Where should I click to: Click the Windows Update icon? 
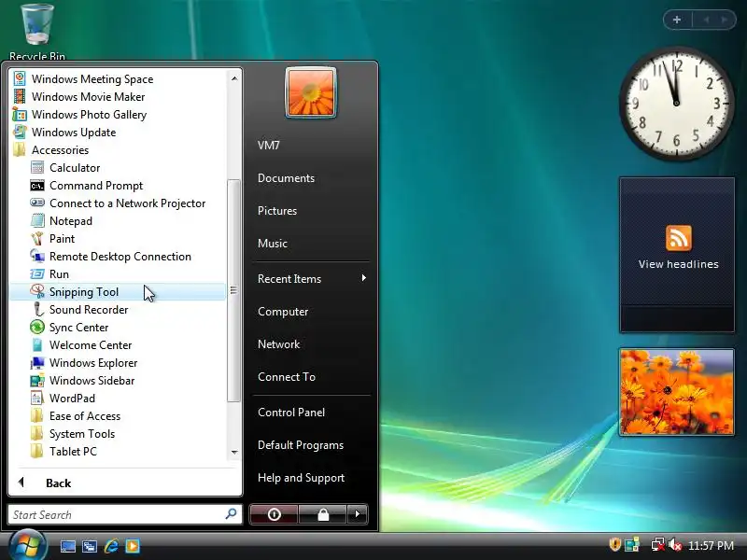tap(20, 132)
